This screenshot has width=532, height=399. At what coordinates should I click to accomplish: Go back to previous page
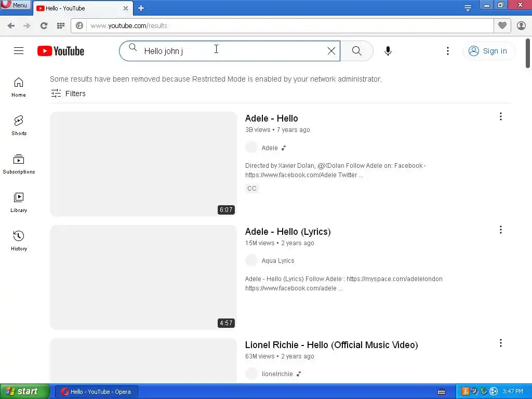click(11, 26)
